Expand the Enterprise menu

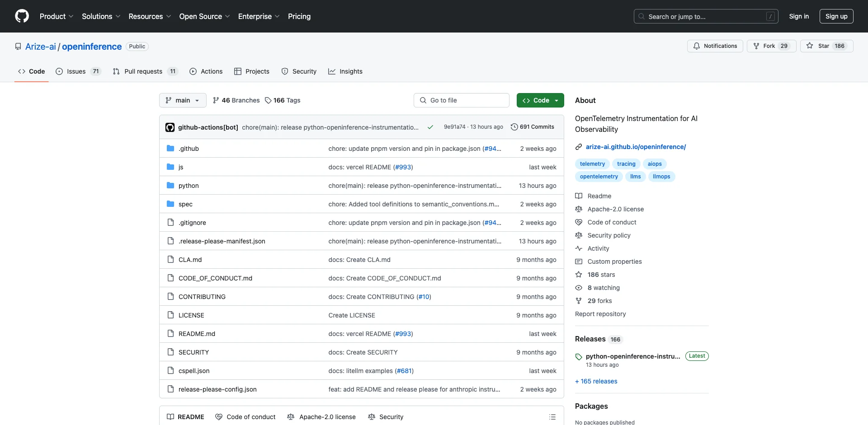click(259, 16)
